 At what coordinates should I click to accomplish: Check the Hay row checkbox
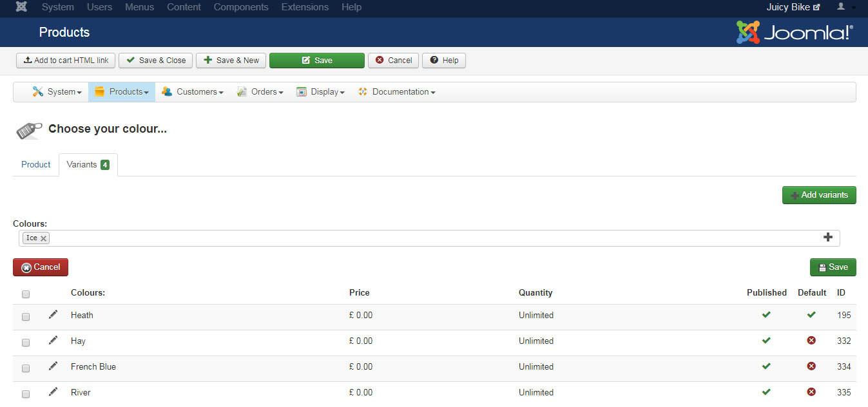26,343
